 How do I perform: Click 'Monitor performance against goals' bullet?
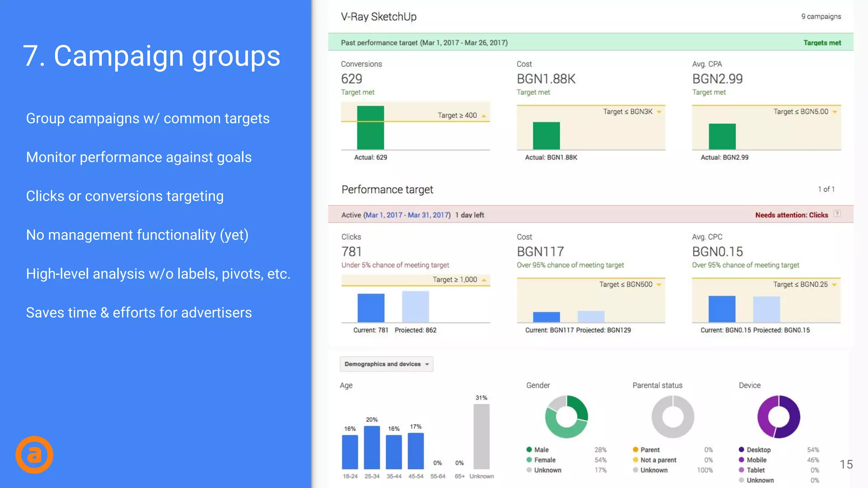tap(139, 158)
